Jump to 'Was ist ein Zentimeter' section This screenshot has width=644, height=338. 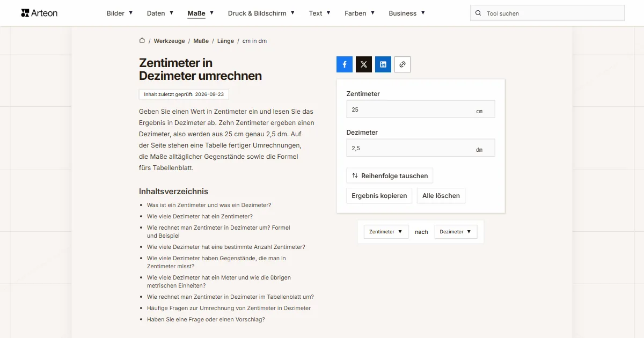(x=209, y=205)
